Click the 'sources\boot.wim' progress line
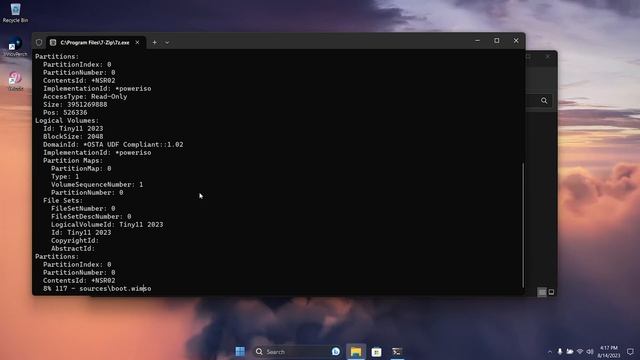The height and width of the screenshot is (360, 640). click(x=97, y=289)
